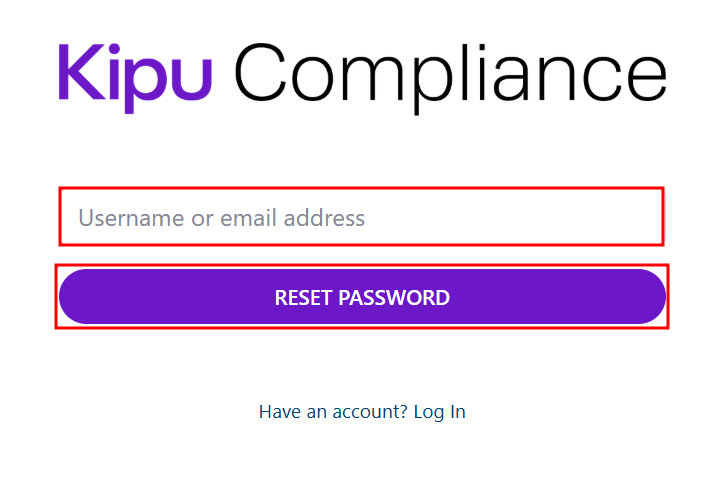
Task: Hit RESET PASSWORD below the username field
Action: [362, 297]
